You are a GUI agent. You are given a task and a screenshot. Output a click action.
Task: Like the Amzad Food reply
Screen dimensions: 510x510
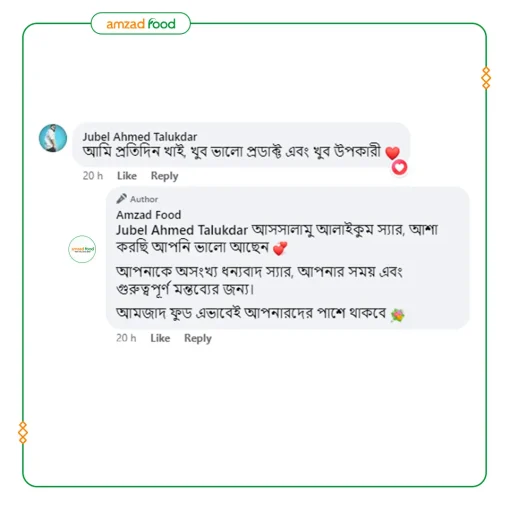point(160,338)
